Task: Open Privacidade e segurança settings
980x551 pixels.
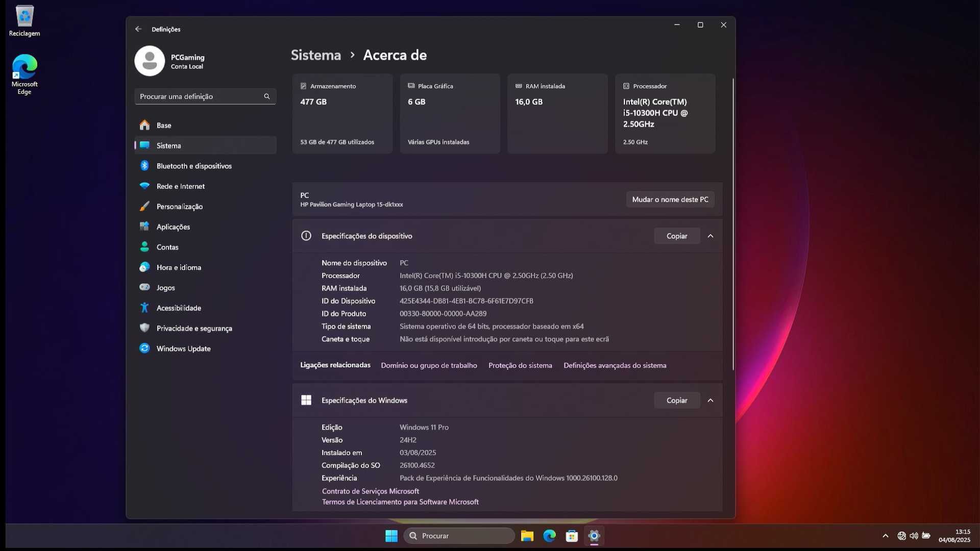Action: coord(205,329)
